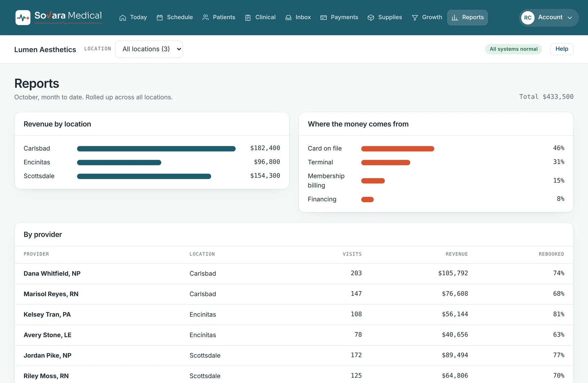
Task: Click the Financing percentage bar
Action: [x=367, y=199]
